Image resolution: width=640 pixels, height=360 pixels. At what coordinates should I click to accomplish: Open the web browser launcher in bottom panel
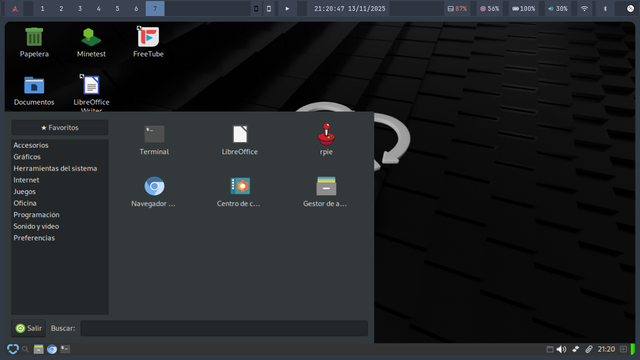tap(52, 349)
